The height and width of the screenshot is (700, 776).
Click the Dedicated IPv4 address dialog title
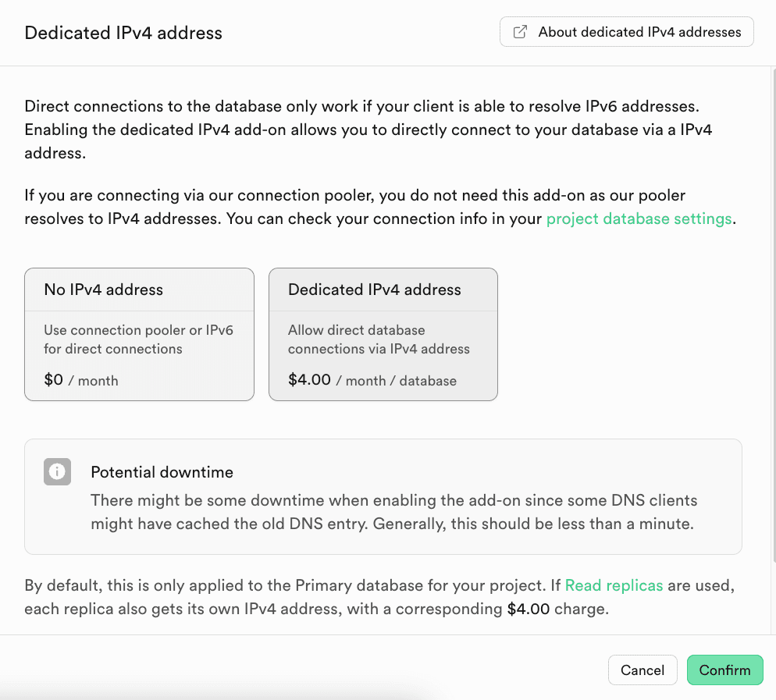123,33
